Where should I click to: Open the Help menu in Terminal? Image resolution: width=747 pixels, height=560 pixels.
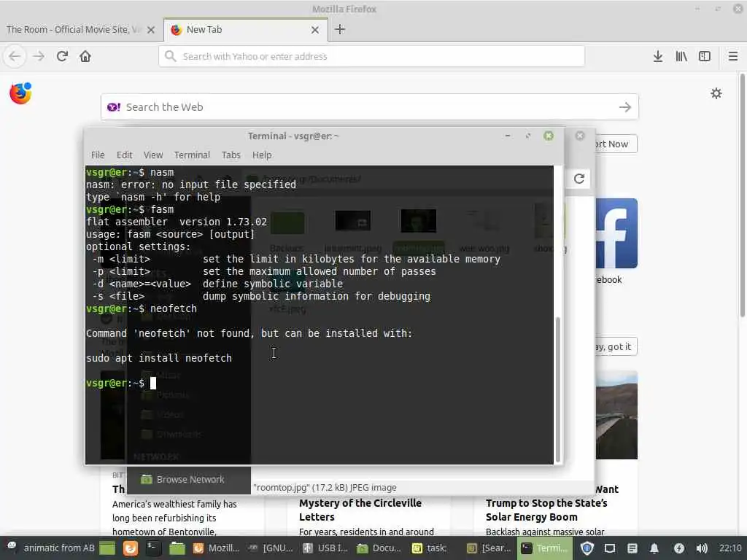coord(262,155)
